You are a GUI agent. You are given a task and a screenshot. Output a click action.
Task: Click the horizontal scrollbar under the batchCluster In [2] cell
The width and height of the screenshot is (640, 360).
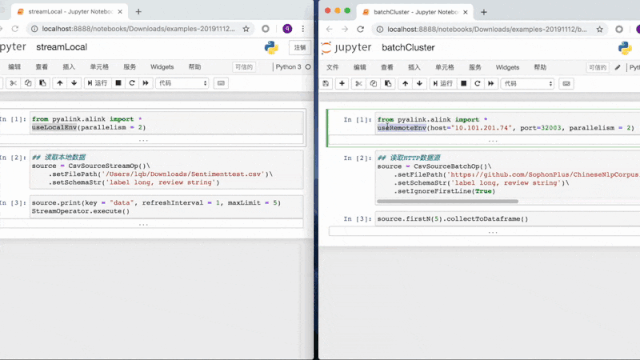[447, 201]
